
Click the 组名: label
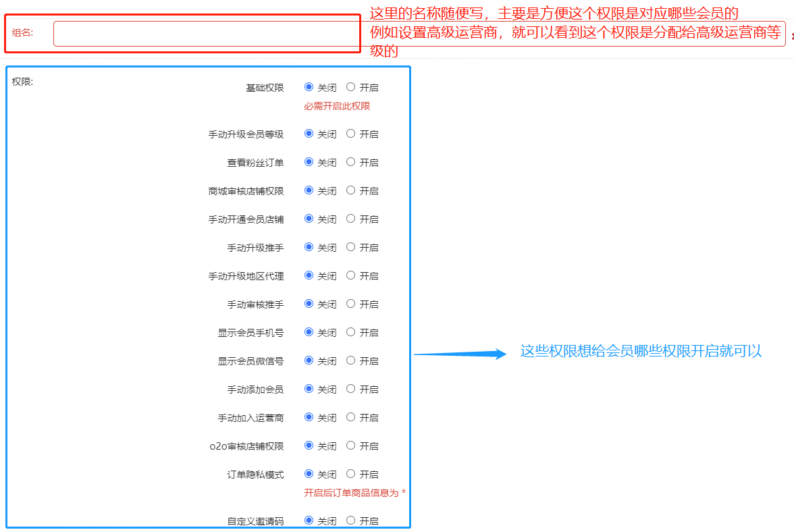22,33
